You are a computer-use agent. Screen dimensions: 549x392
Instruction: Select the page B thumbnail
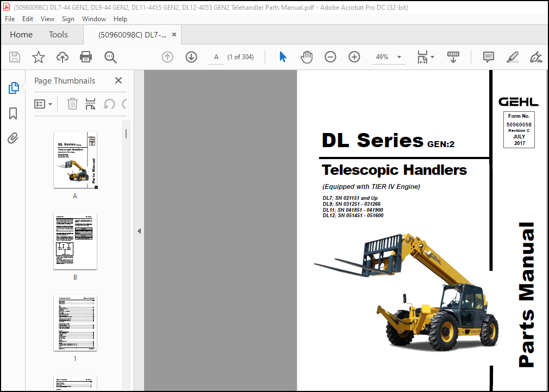point(75,242)
